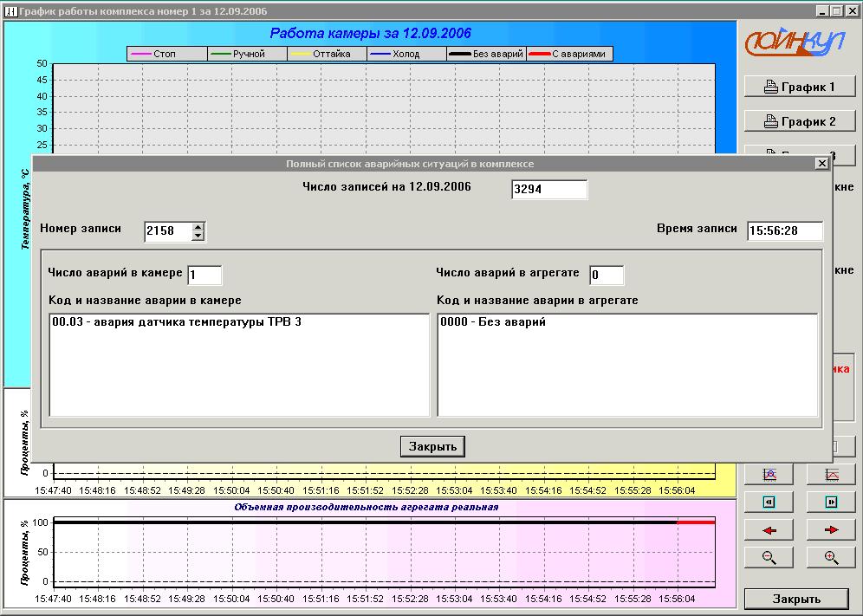Click the Оттайка legend item
Screen dimensions: 863x616
point(327,54)
